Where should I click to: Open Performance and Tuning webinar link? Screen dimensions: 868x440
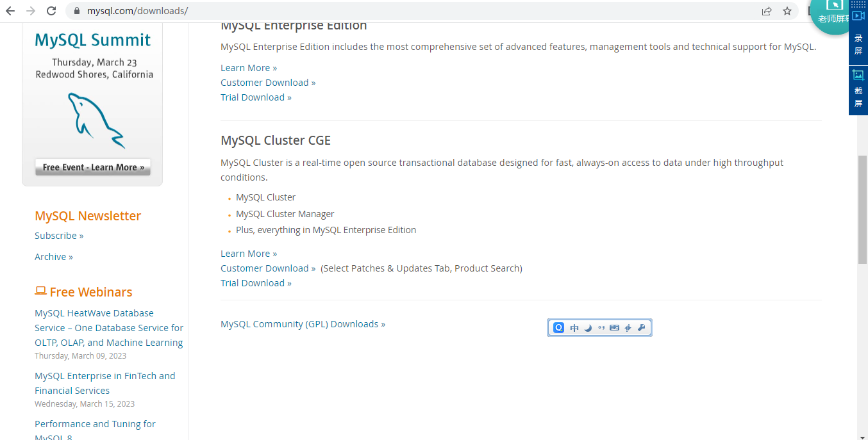(95, 430)
